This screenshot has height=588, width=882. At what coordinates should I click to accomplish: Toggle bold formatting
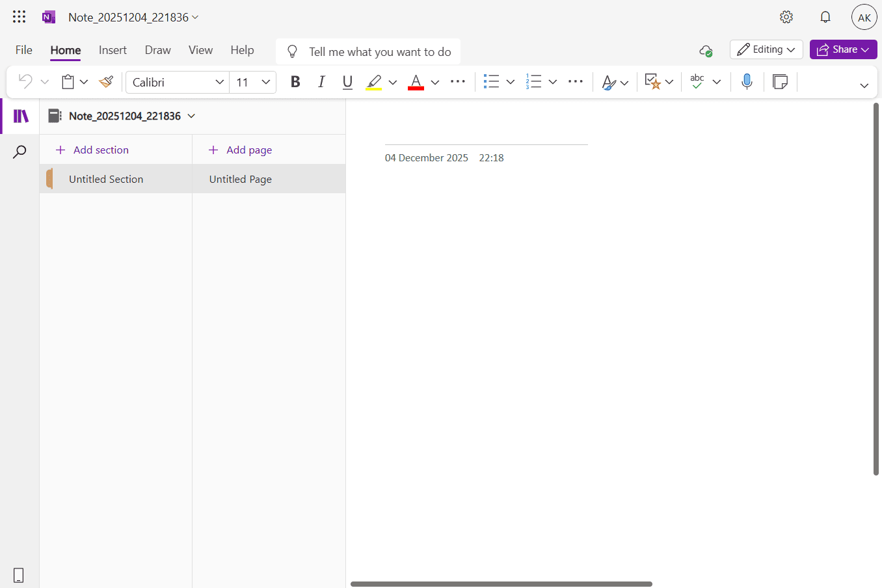pos(295,82)
